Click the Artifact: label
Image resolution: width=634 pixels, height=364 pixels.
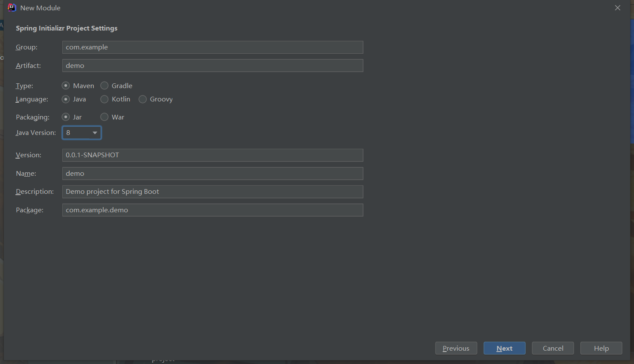28,66
